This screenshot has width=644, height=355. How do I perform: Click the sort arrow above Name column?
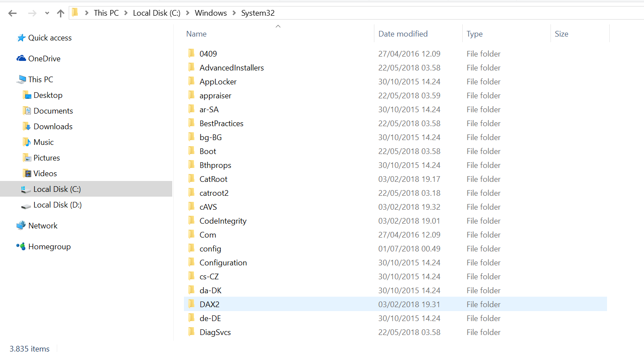(x=278, y=26)
